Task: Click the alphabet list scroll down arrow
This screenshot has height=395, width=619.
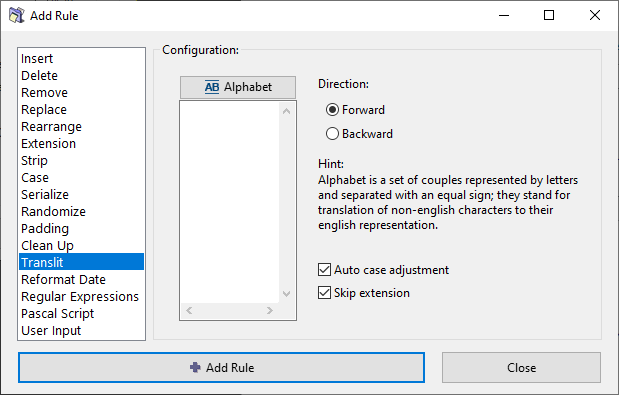Action: (287, 294)
